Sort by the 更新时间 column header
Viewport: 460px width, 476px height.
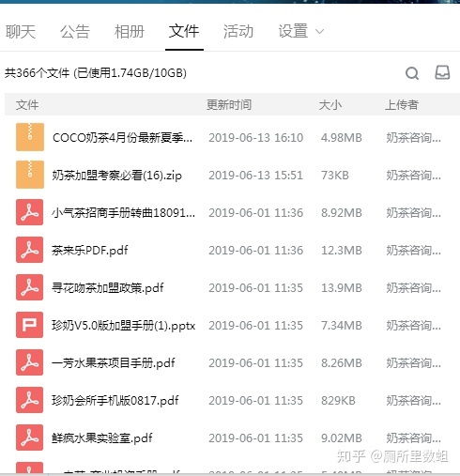[229, 105]
